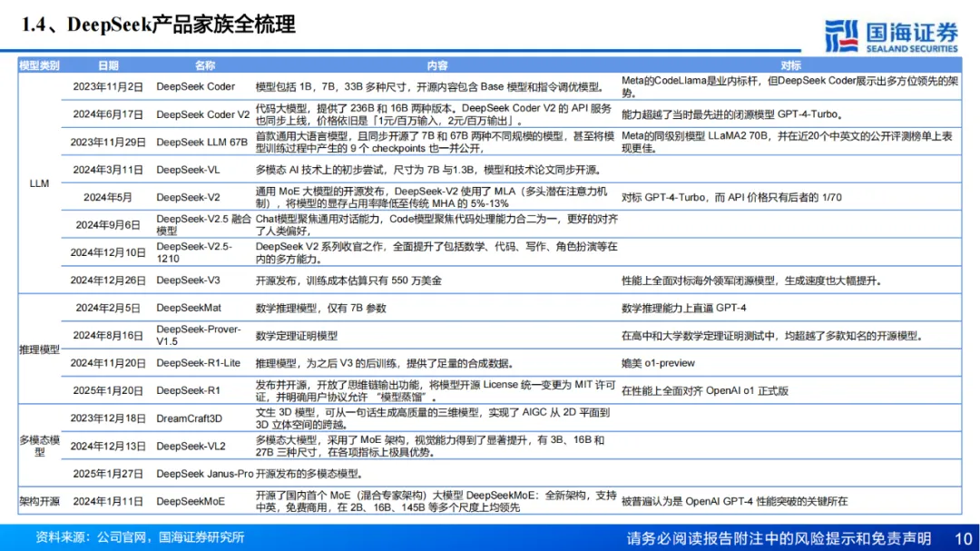
Task: Click the date '2024年11月20日'
Action: coord(108,363)
